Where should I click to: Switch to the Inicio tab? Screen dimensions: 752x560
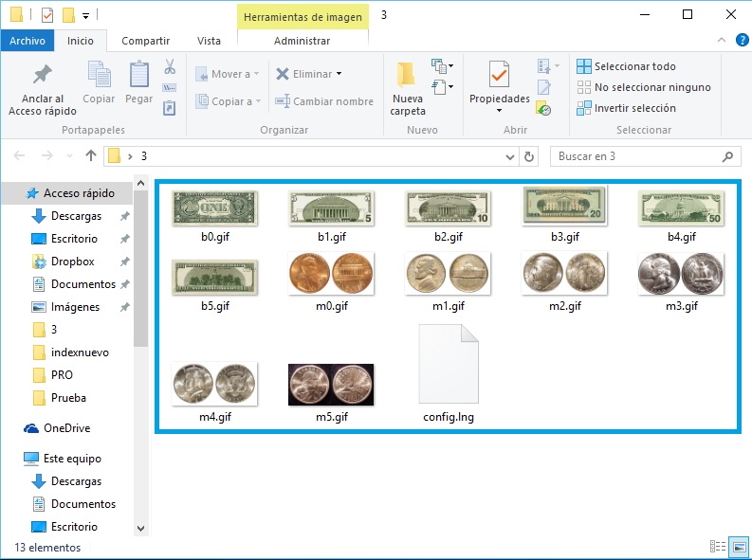[80, 41]
